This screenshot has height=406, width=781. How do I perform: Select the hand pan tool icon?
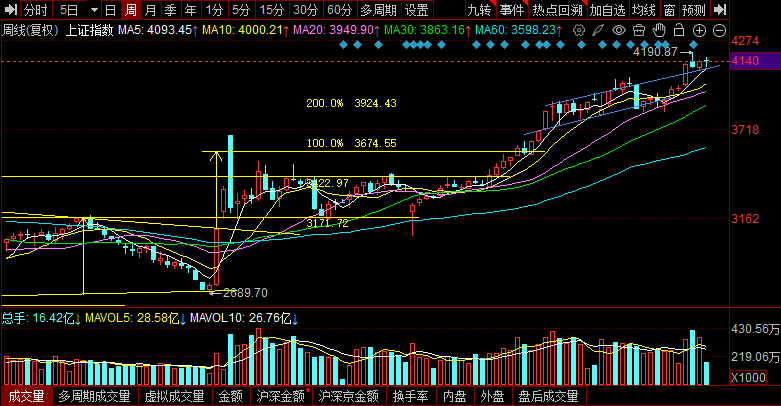point(659,30)
